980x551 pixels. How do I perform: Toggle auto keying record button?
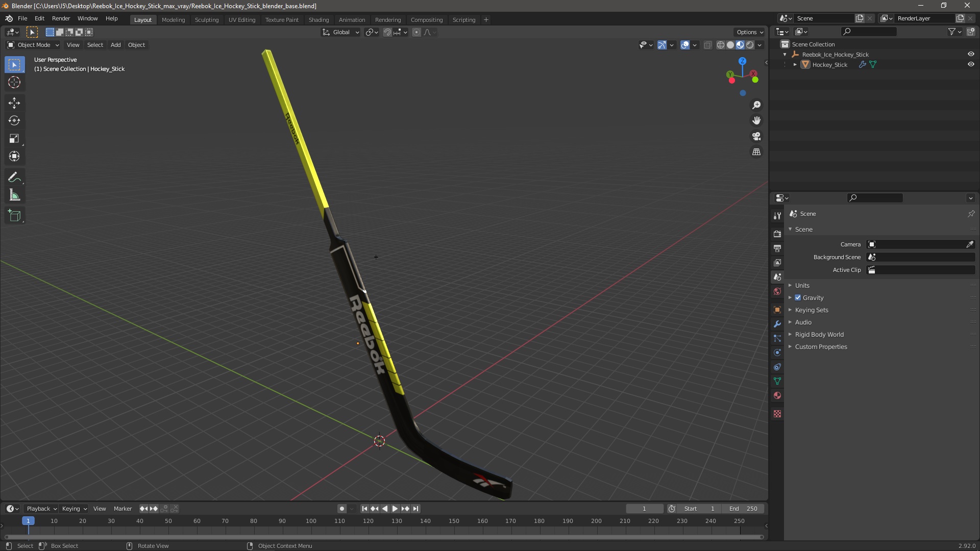pyautogui.click(x=341, y=509)
